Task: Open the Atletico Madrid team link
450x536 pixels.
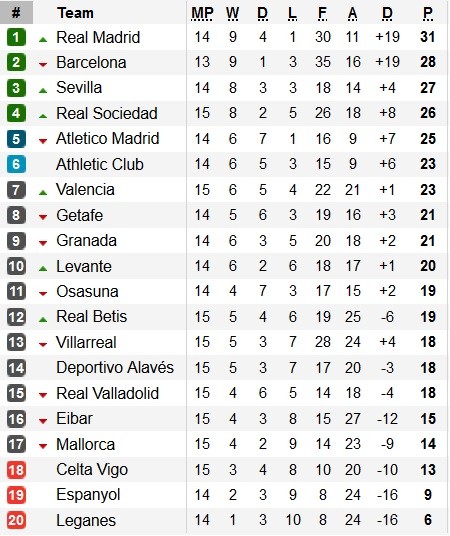Action: tap(108, 138)
